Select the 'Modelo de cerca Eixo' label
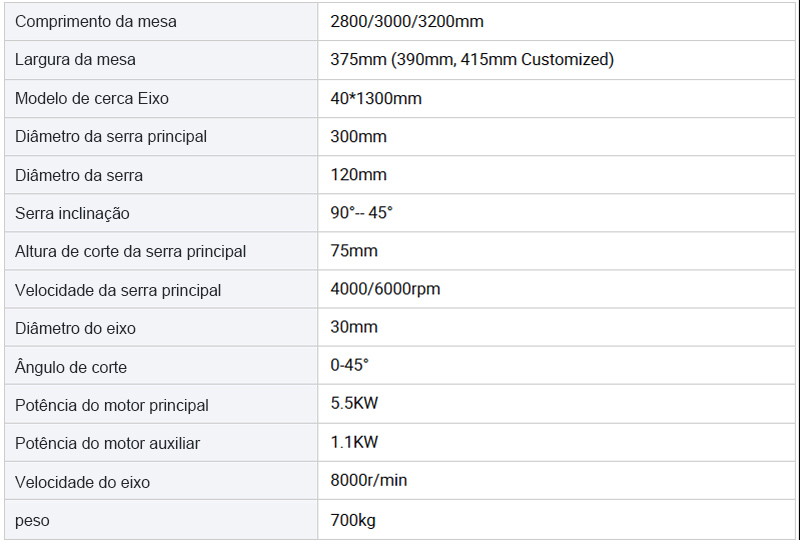This screenshot has width=800, height=550. 92,98
